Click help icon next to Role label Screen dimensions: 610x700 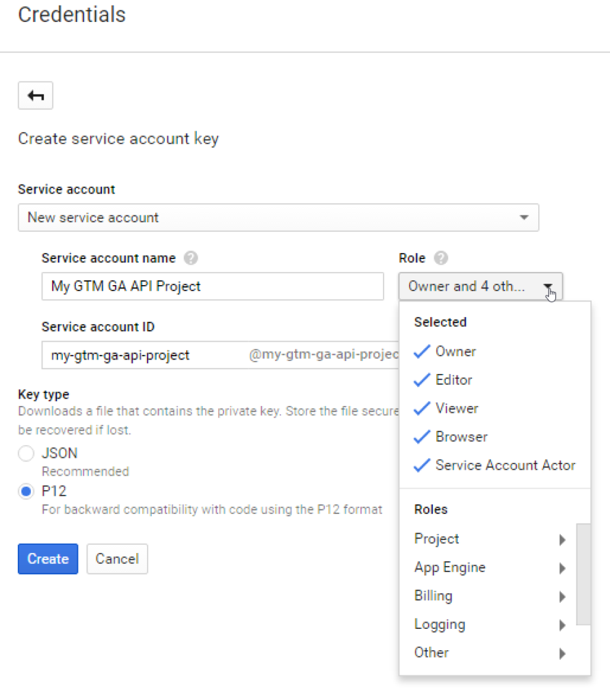click(x=441, y=258)
